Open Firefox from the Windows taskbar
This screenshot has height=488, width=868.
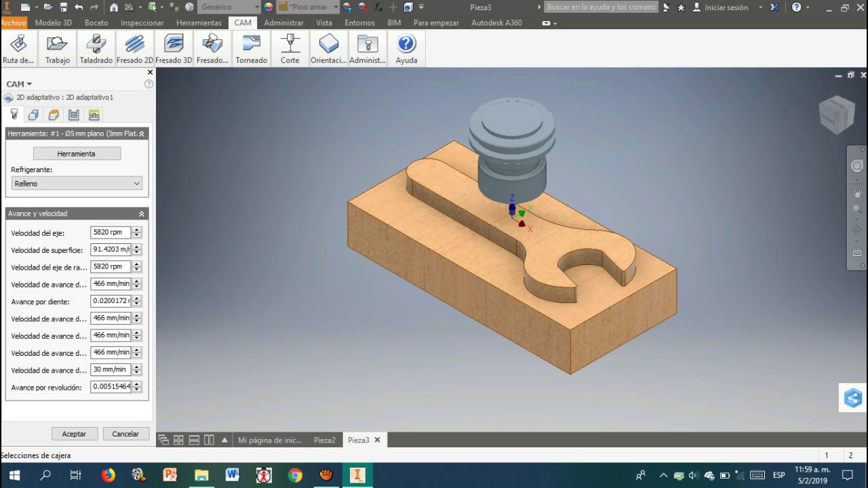click(108, 475)
